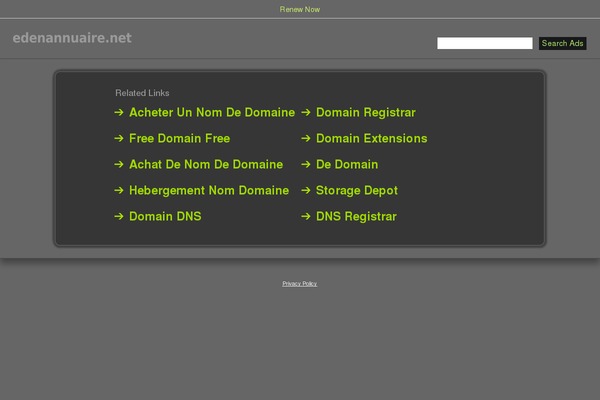Click arrow icon beside Hebergement Nom Domaine
The width and height of the screenshot is (600, 400).
119,190
